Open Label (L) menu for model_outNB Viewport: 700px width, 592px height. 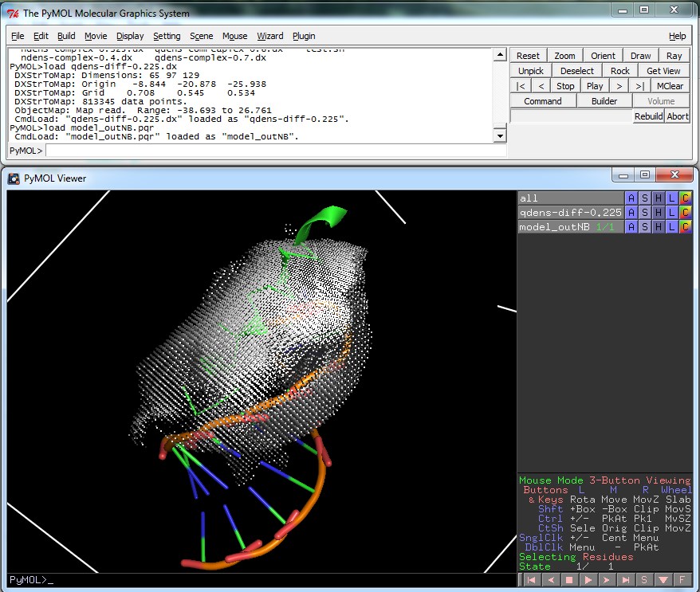point(671,226)
